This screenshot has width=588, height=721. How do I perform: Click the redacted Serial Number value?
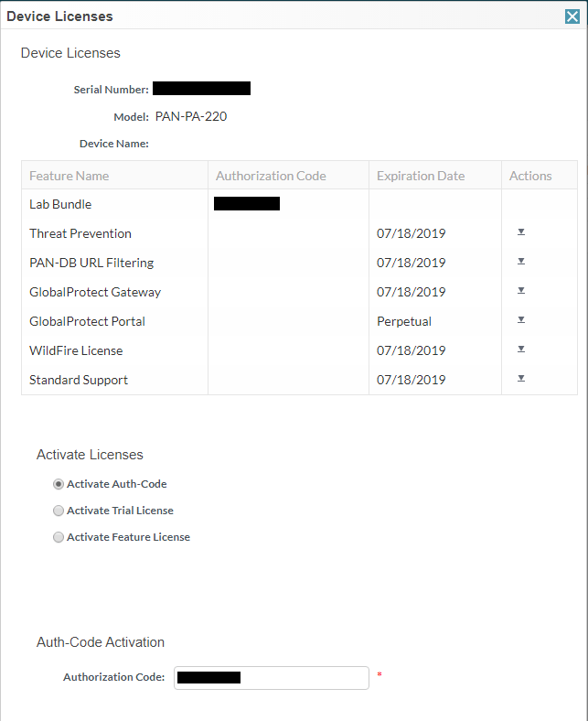coord(201,88)
